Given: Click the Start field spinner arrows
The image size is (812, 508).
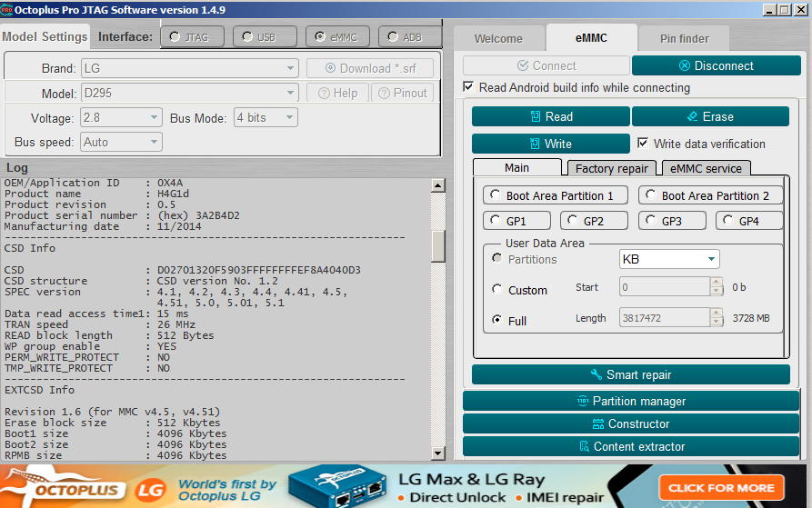Looking at the screenshot, I should 717,286.
